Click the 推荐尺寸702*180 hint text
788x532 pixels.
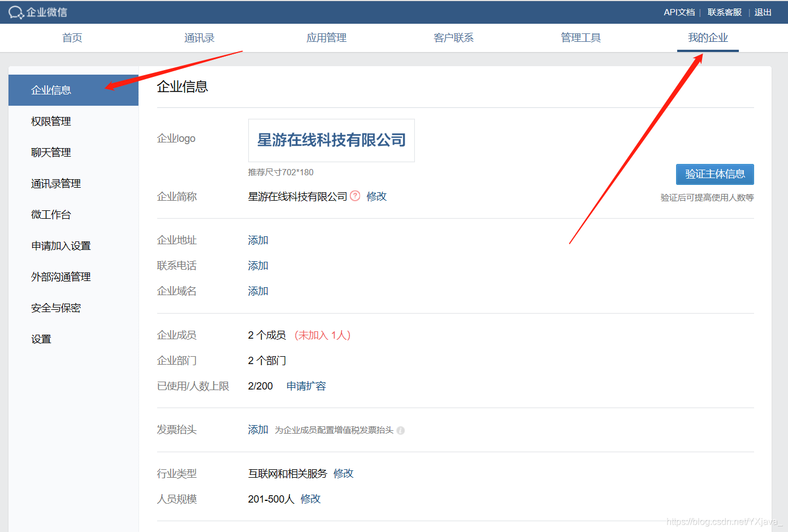tap(281, 172)
